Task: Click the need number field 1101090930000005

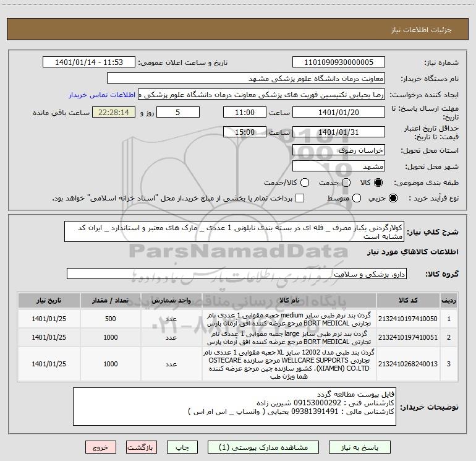Action: pyautogui.click(x=339, y=62)
